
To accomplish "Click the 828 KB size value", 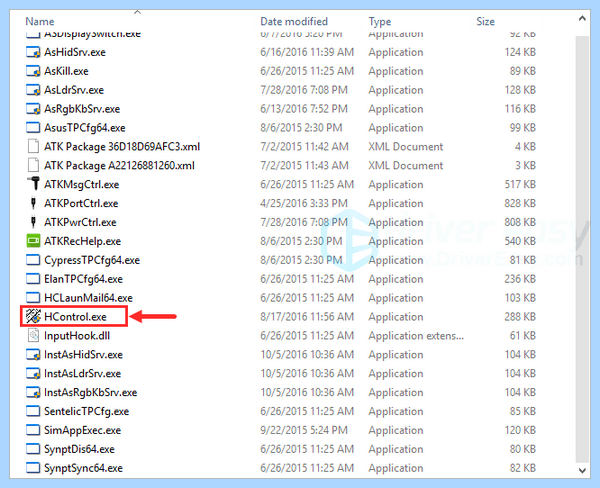I will pyautogui.click(x=520, y=203).
